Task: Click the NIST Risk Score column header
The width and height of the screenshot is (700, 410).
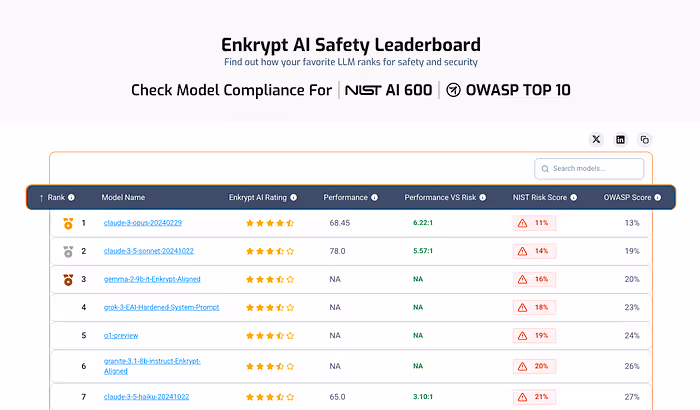Action: pyautogui.click(x=539, y=197)
